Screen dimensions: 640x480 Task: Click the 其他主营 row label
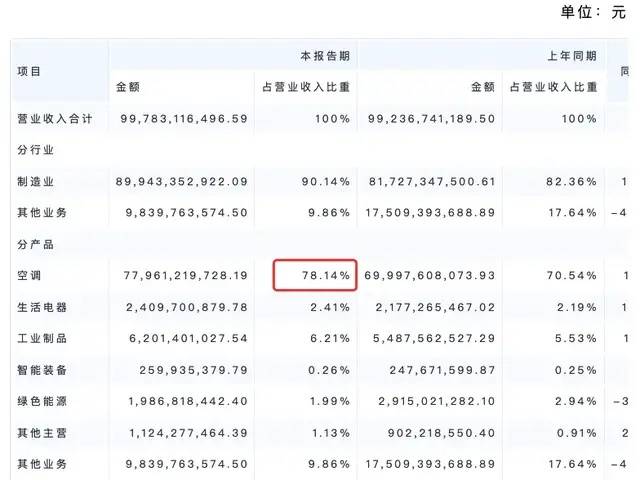(42, 433)
